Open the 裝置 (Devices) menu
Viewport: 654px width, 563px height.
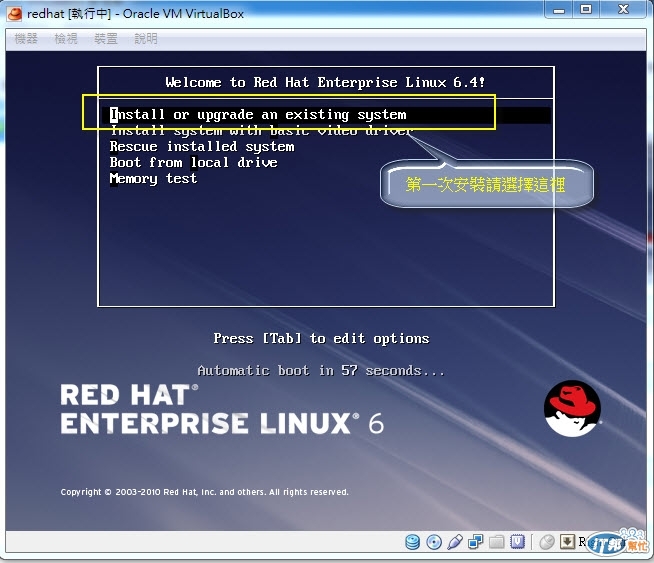[x=106, y=39]
